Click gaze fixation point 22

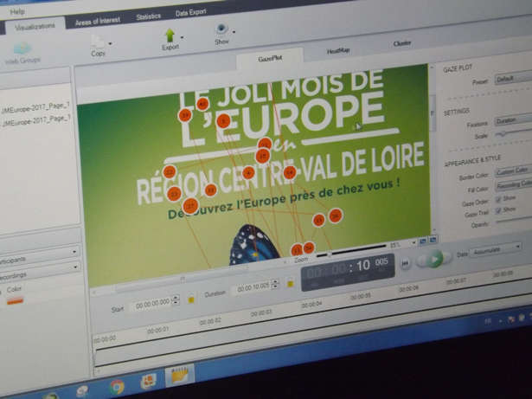click(x=170, y=172)
